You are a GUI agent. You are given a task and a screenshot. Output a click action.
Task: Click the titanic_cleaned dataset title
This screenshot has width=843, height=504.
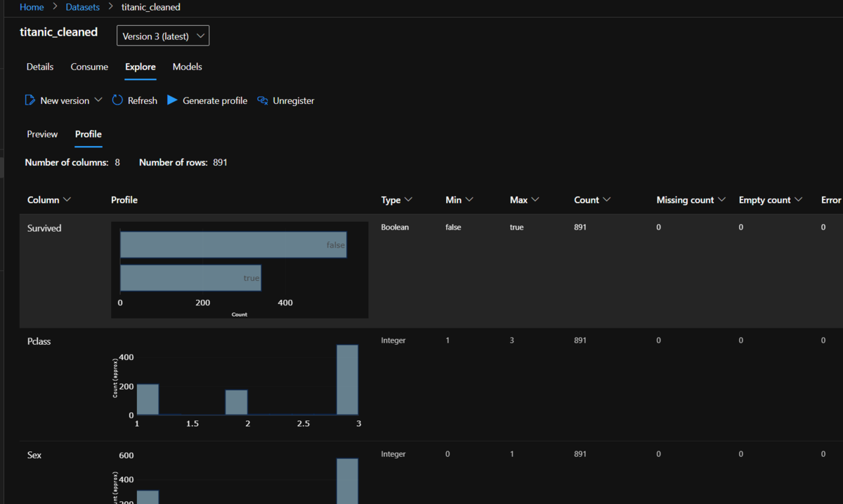coord(58,32)
